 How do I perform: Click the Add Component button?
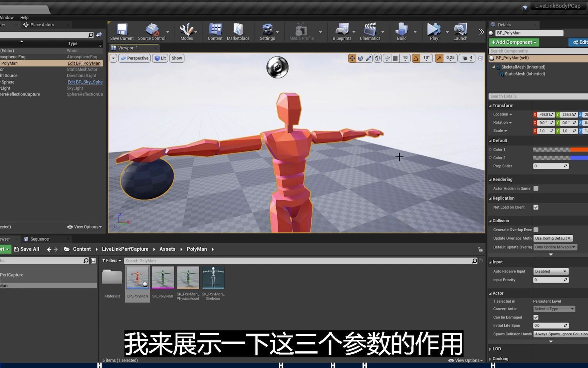click(513, 42)
